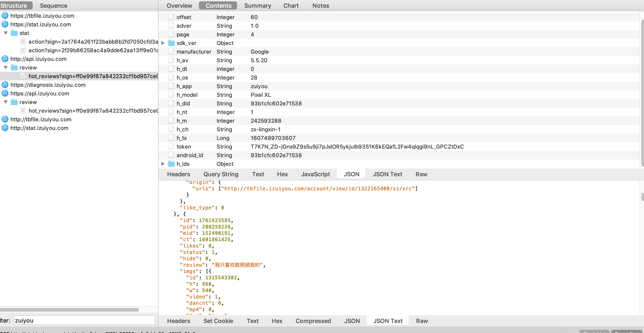Open the Overview tab
Viewport: 644px width, 333px height.
point(179,5)
